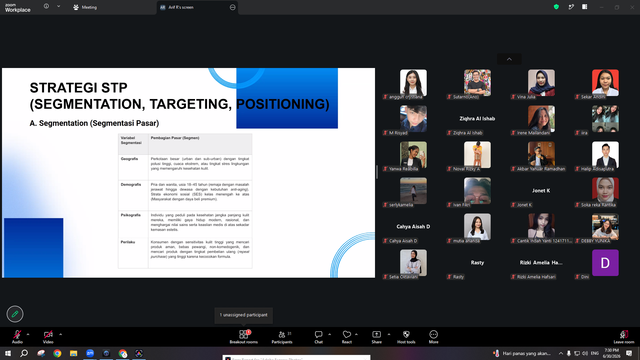Select Rasty participant tile
The width and height of the screenshot is (640, 360).
pos(477,263)
